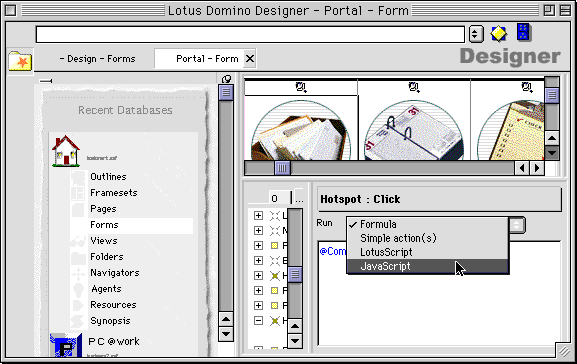577x364 pixels.
Task: Choose LotusScript in the Run menu
Action: tap(428, 252)
